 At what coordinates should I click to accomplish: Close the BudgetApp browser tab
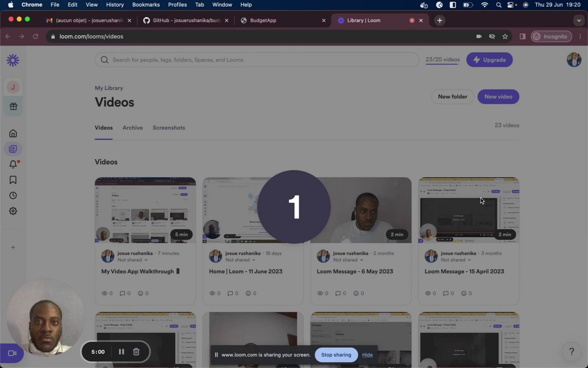[x=323, y=20]
